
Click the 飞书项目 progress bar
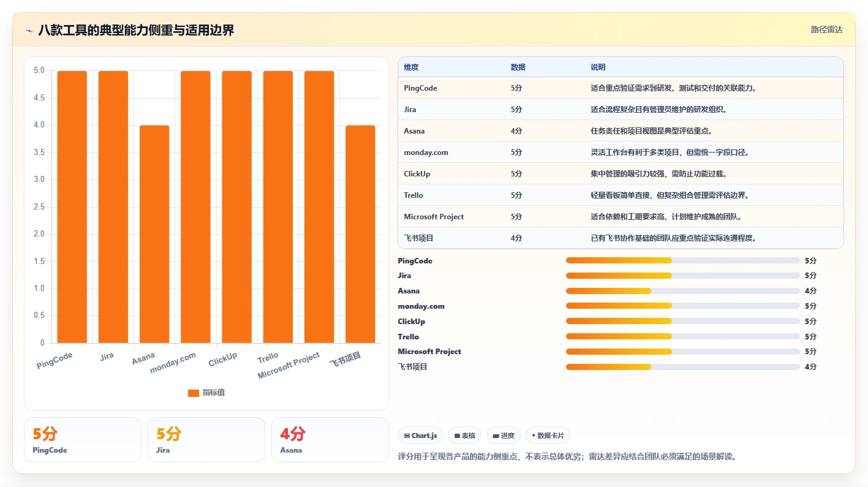click(683, 367)
